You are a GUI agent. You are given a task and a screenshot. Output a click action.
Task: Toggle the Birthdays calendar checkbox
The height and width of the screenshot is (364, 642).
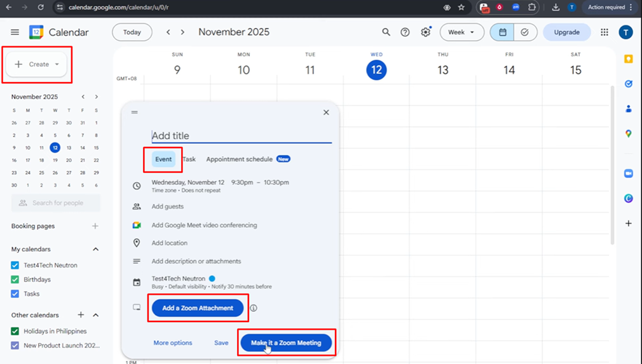point(15,280)
